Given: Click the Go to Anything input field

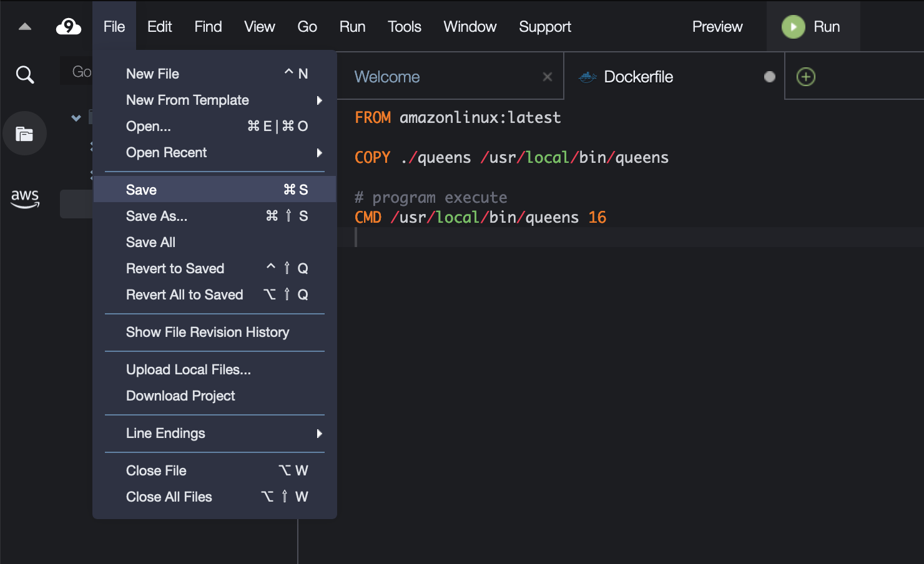Looking at the screenshot, I should (77, 72).
